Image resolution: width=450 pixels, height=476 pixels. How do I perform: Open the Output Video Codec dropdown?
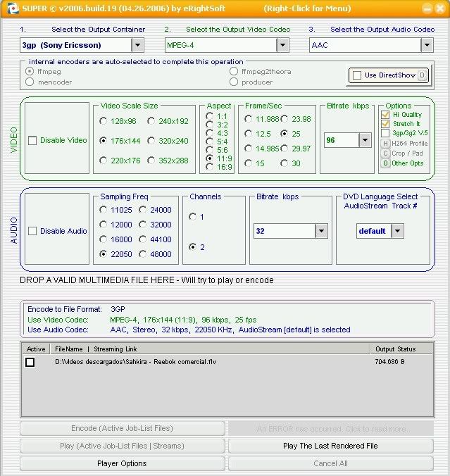[x=282, y=45]
